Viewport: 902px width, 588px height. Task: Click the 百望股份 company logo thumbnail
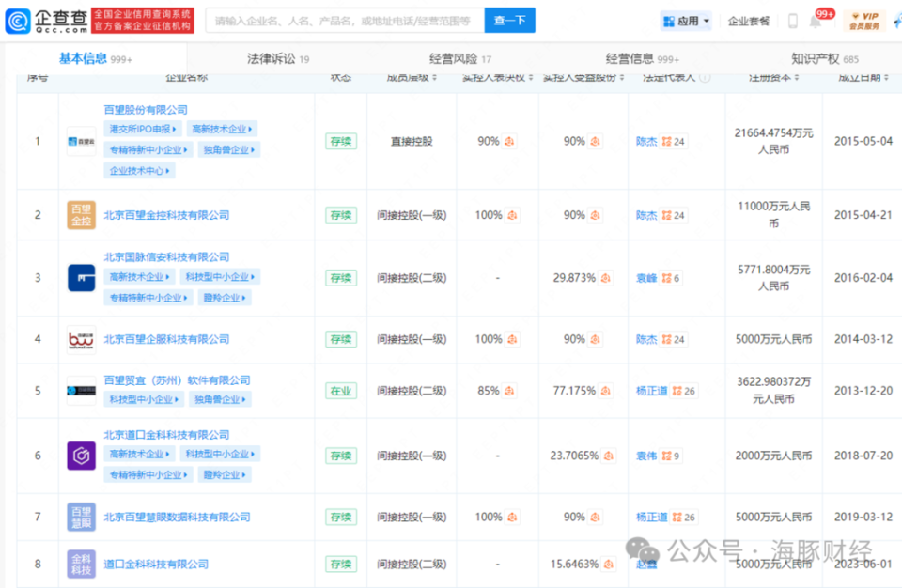pyautogui.click(x=81, y=141)
